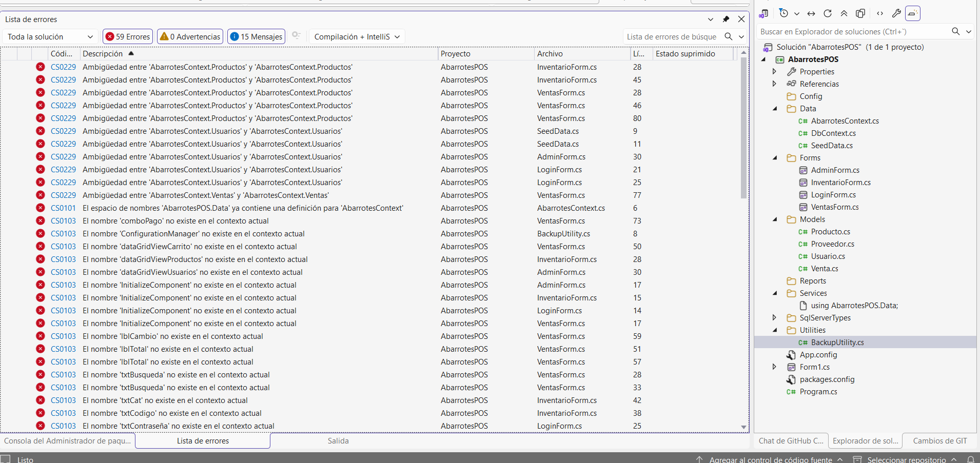Click the error list vertical scrollbar thumb
Image resolution: width=980 pixels, height=463 pixels.
[743, 128]
